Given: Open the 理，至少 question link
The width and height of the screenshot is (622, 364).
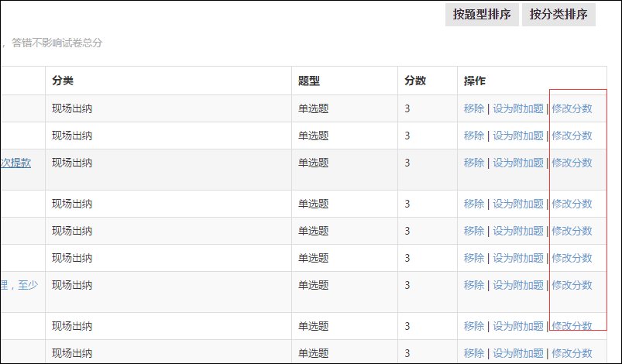Looking at the screenshot, I should point(19,285).
